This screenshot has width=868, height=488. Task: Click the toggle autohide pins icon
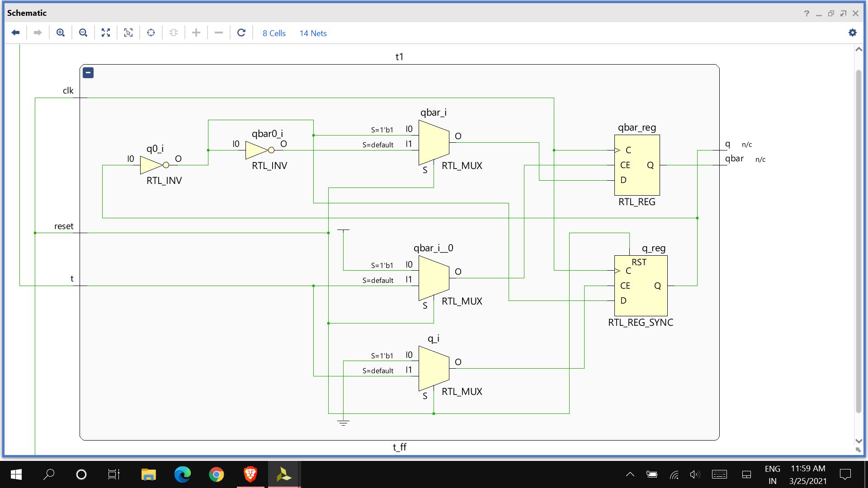pyautogui.click(x=174, y=33)
